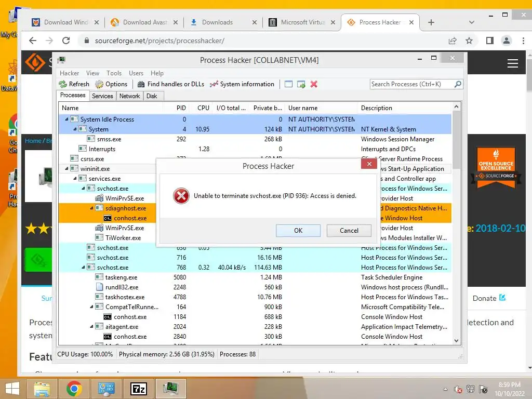
Task: Close the error dialog with X
Action: 369,164
